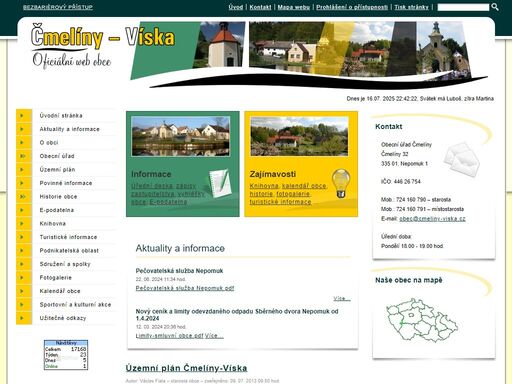This screenshot has height=384, width=512.
Task: Go to Turistické informace in sidebar
Action: point(68,237)
